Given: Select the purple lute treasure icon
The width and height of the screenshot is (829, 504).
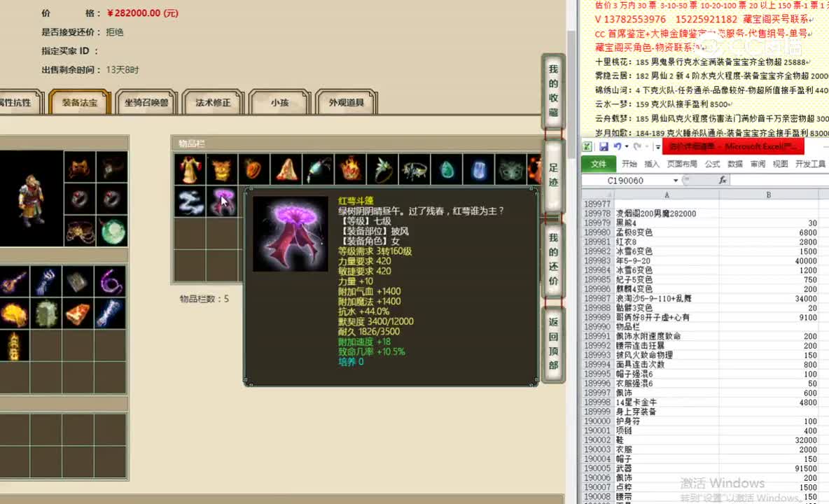Looking at the screenshot, I should point(14,281).
